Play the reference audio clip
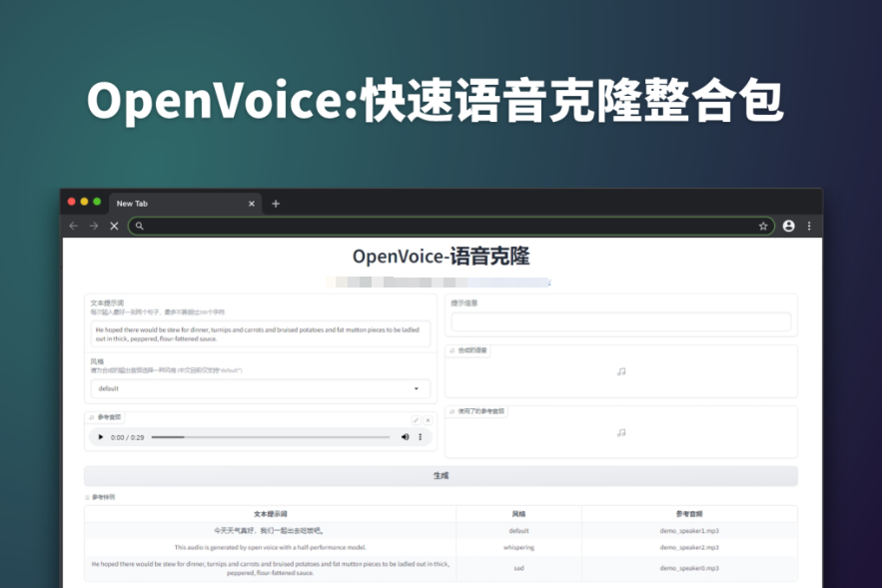Viewport: 882px width, 588px height. (x=100, y=437)
